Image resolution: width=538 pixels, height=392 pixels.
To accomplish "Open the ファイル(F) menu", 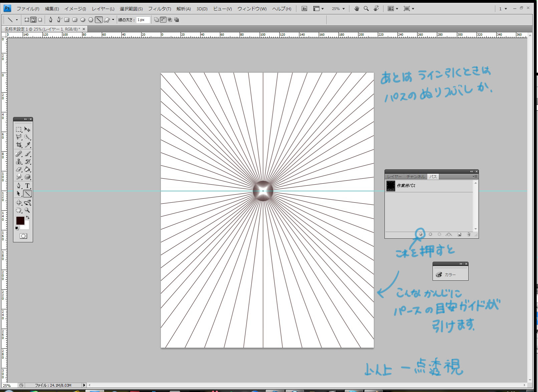I will point(28,9).
